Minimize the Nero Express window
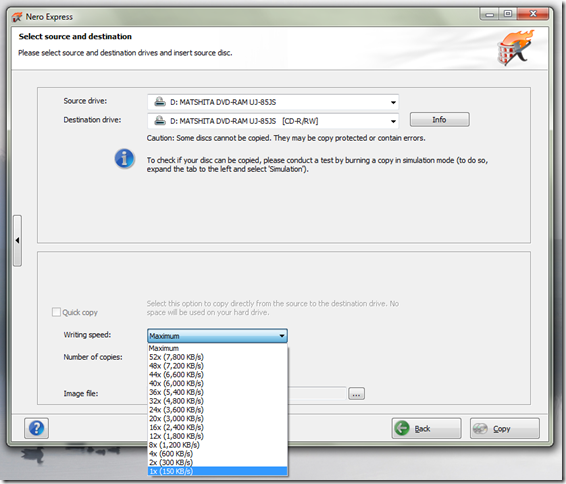The height and width of the screenshot is (484, 566). click(490, 14)
